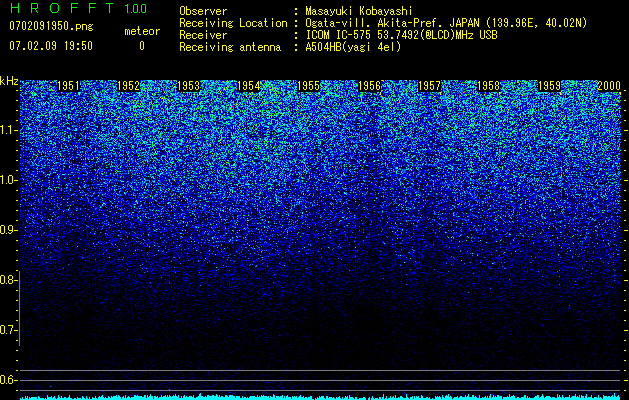Viewport: 629px width, 400px height.
Task: Click the meteor count value 0
Action: pos(142,46)
